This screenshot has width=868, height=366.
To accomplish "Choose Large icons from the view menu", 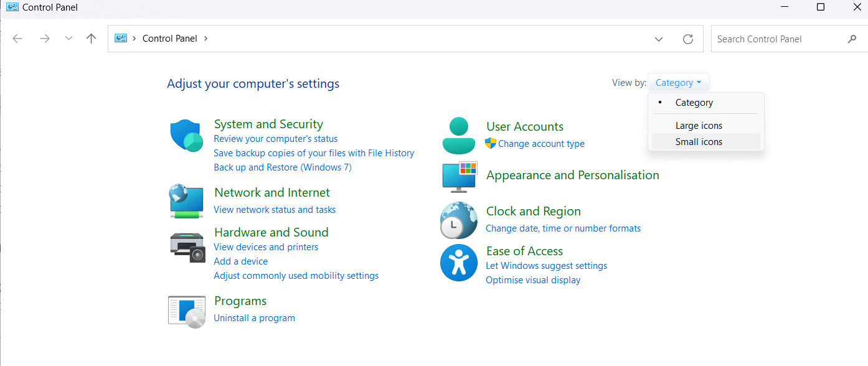I will pos(699,125).
